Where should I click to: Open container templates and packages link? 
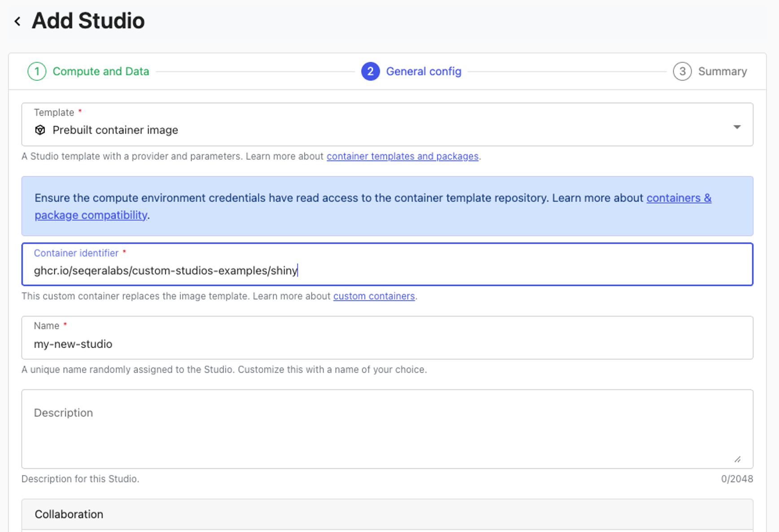[402, 156]
